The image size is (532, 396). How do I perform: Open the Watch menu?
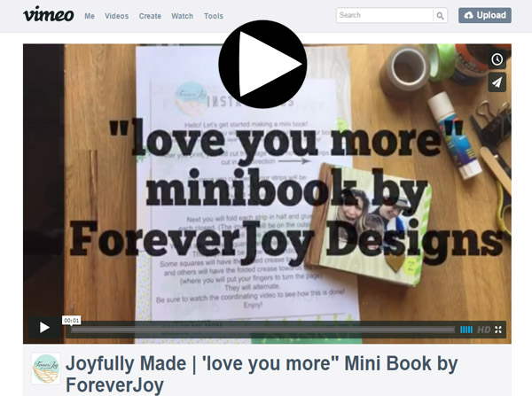[182, 16]
